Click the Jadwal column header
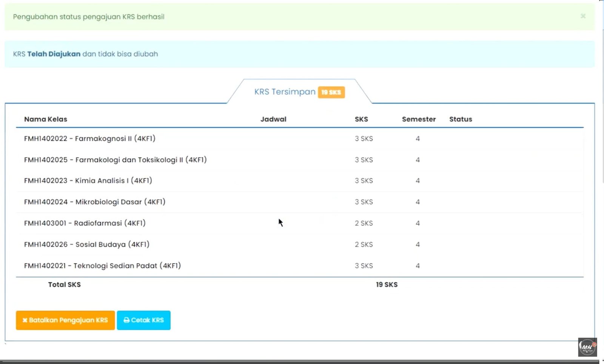604x364 pixels. tap(273, 119)
